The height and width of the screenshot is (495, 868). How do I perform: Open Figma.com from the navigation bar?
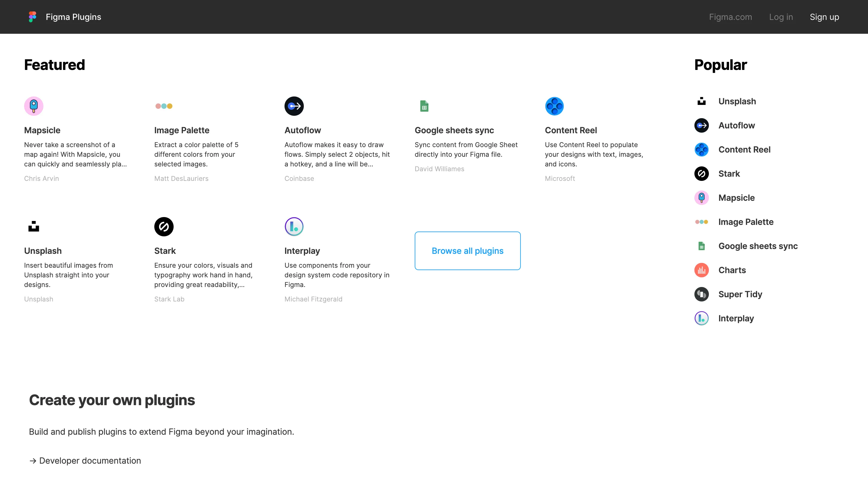730,17
